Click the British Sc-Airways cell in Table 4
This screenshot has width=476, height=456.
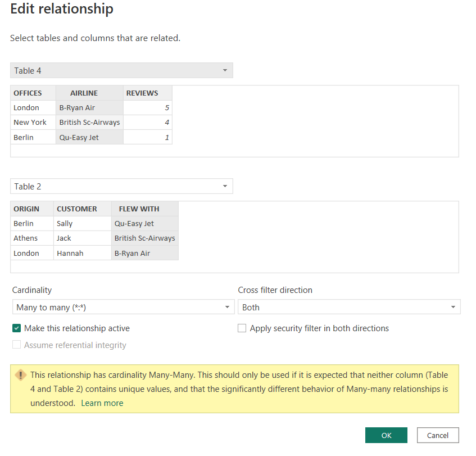(x=89, y=122)
